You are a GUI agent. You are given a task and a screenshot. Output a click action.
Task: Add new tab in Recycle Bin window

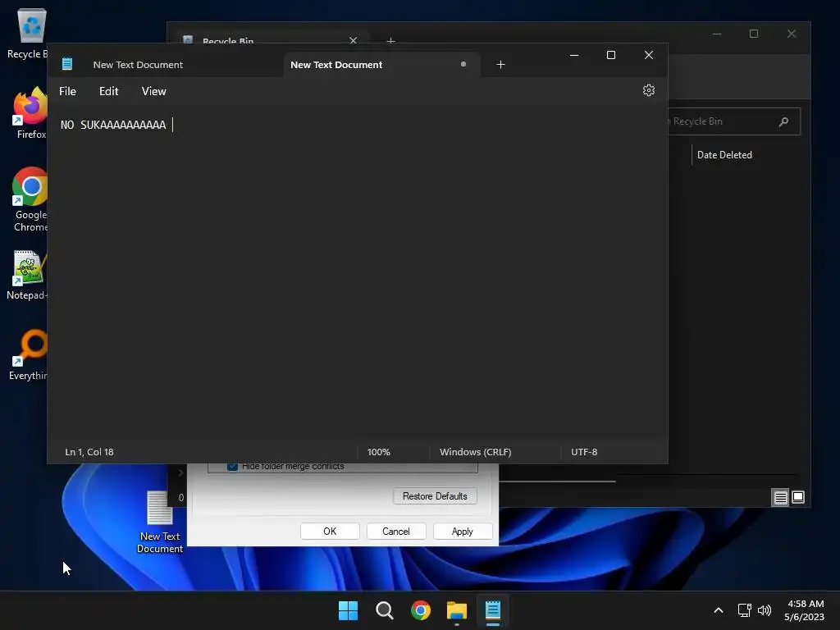tap(391, 40)
